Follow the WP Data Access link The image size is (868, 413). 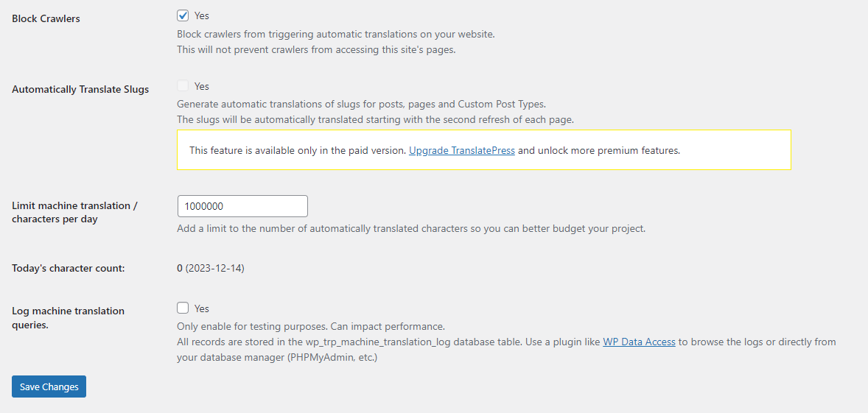click(639, 342)
